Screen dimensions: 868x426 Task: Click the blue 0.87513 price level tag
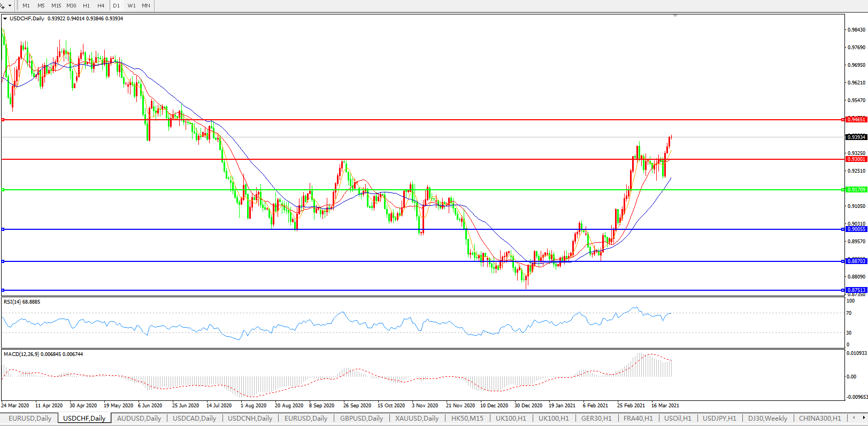click(x=856, y=290)
